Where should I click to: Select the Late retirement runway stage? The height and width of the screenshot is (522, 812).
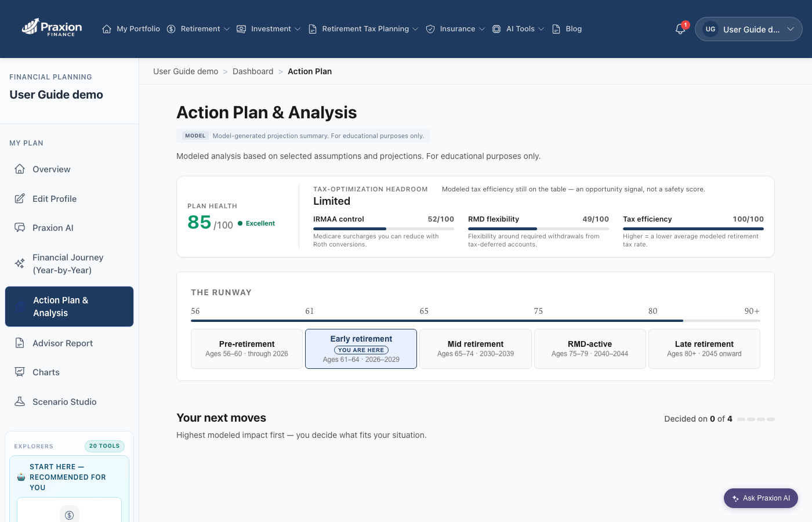pyautogui.click(x=704, y=349)
